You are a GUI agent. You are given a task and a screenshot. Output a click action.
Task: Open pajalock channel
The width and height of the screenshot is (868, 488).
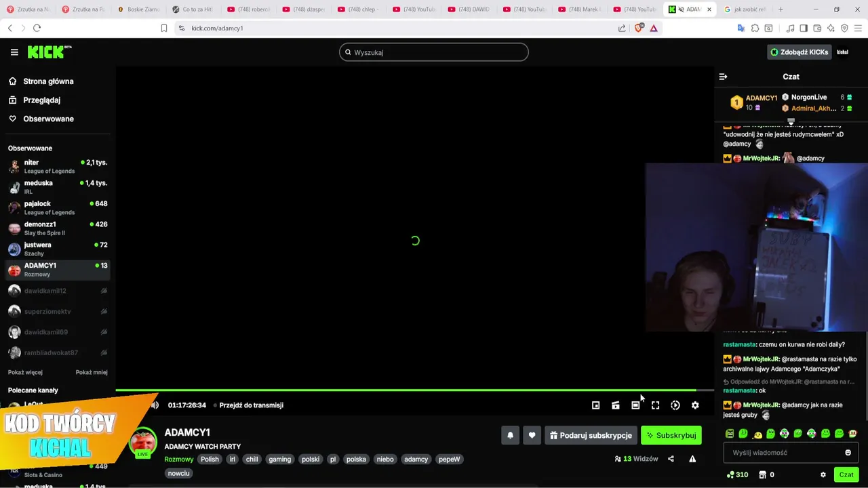[58, 207]
